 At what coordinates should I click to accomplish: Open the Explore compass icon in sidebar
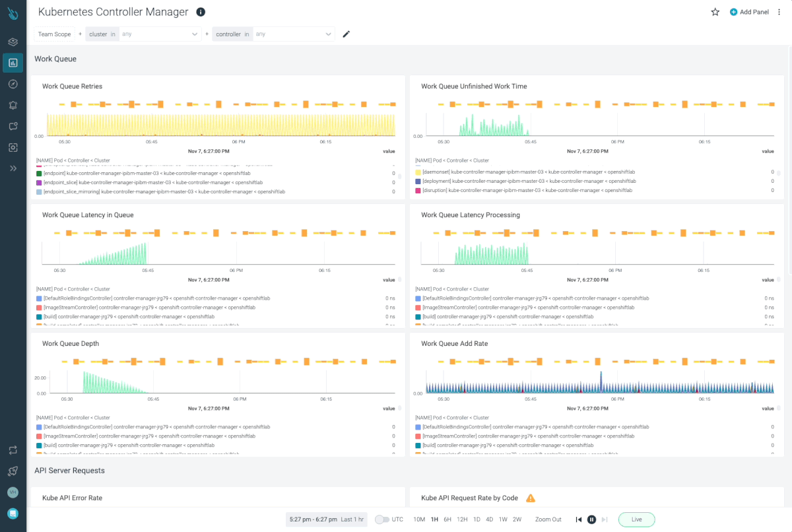click(x=13, y=84)
